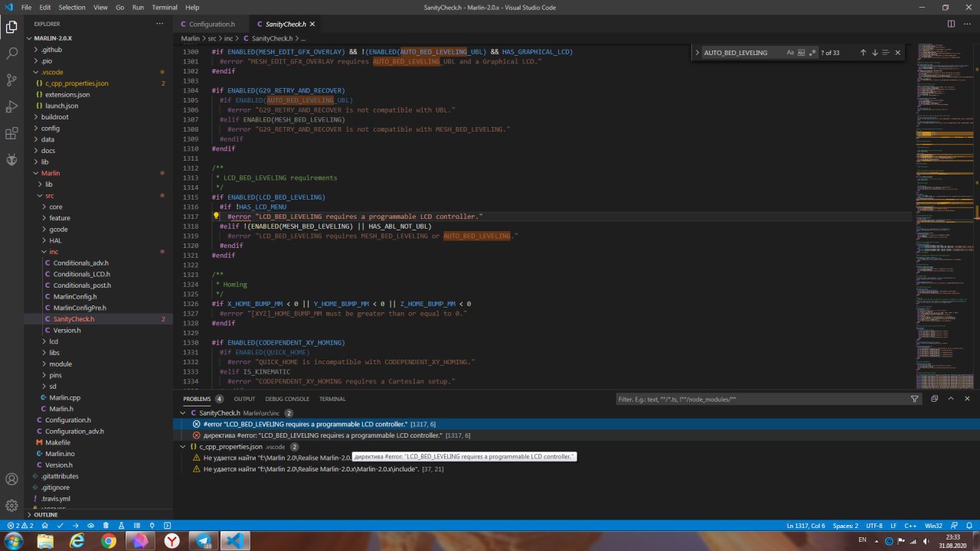Expand the replace field in find widget
This screenshot has height=551, width=980.
point(697,53)
